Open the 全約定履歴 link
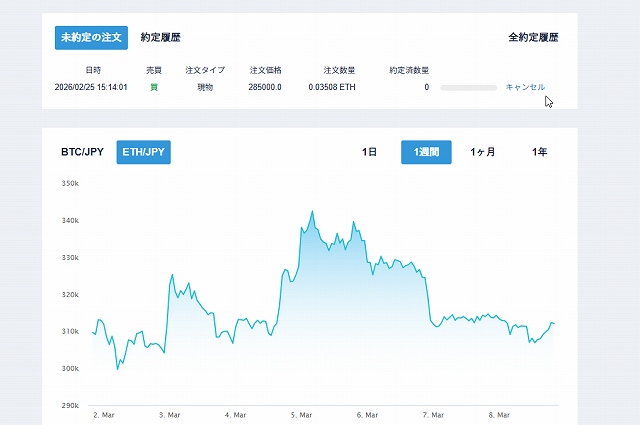Viewport: 640px width, 425px height. (533, 37)
